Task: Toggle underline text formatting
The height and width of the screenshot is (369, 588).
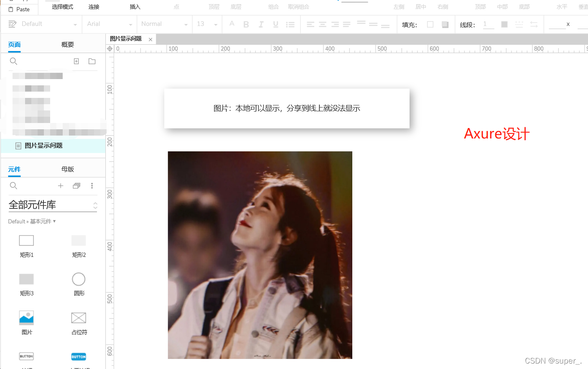Action: tap(275, 24)
